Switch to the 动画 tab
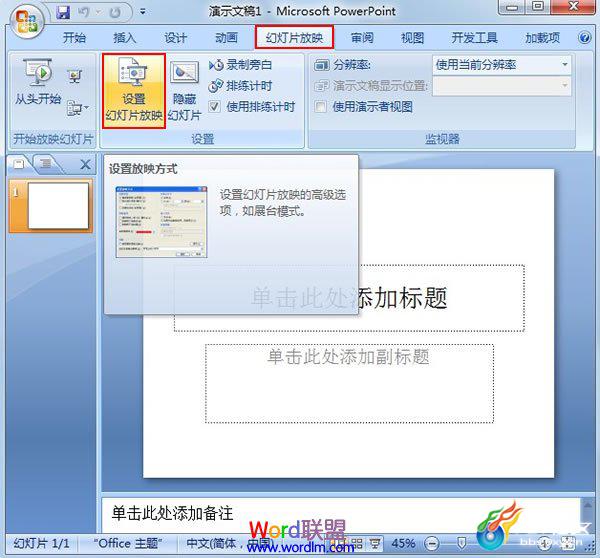600x558 pixels. 226,38
